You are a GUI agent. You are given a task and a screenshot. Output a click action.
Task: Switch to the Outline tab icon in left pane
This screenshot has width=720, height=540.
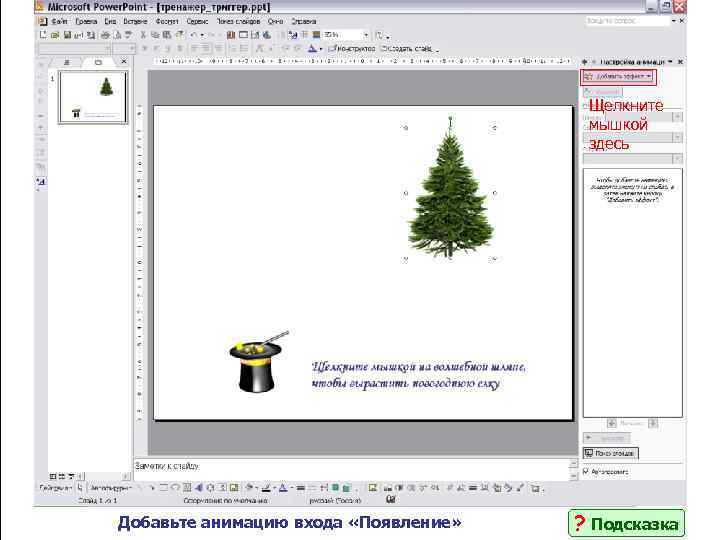(67, 62)
